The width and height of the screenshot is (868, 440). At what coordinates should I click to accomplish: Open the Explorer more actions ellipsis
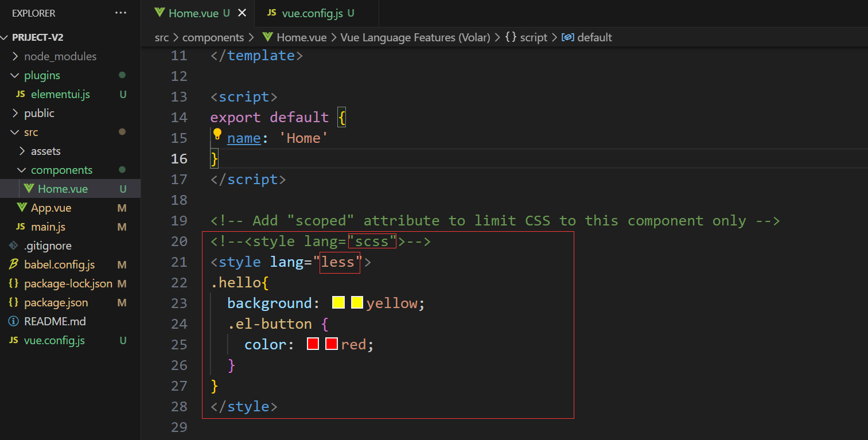coord(120,13)
